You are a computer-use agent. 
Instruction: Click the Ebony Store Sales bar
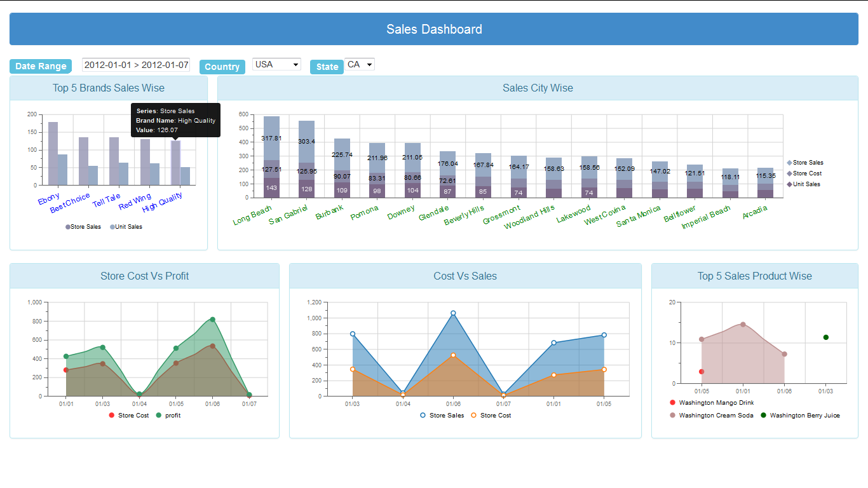click(x=53, y=153)
